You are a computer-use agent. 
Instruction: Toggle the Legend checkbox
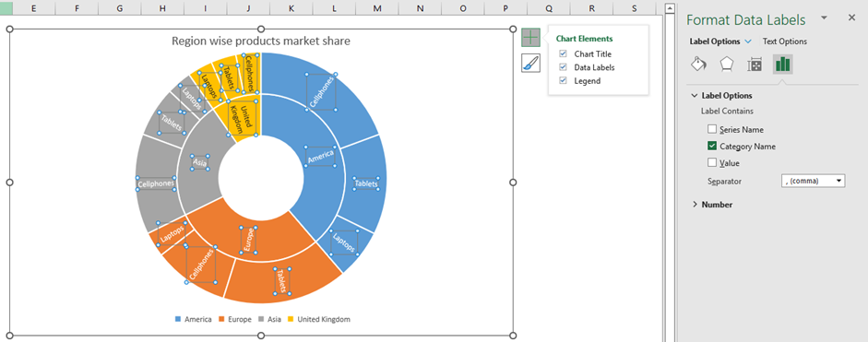563,80
